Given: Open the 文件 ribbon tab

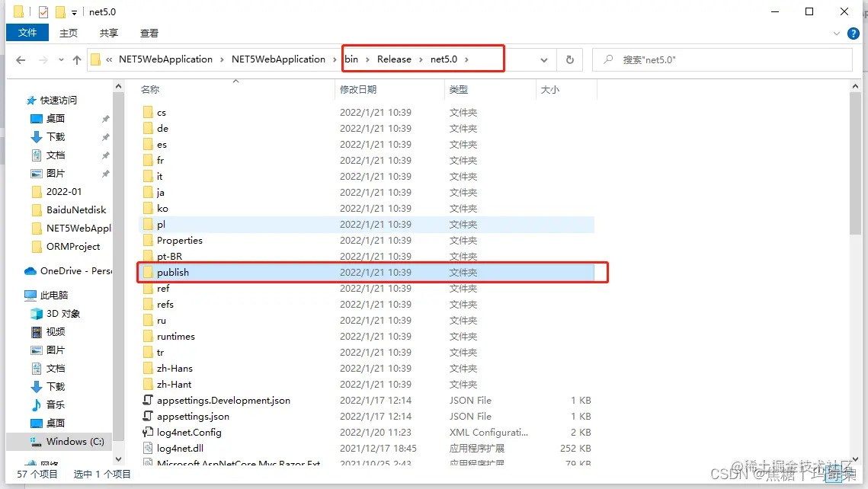Looking at the screenshot, I should tap(27, 33).
